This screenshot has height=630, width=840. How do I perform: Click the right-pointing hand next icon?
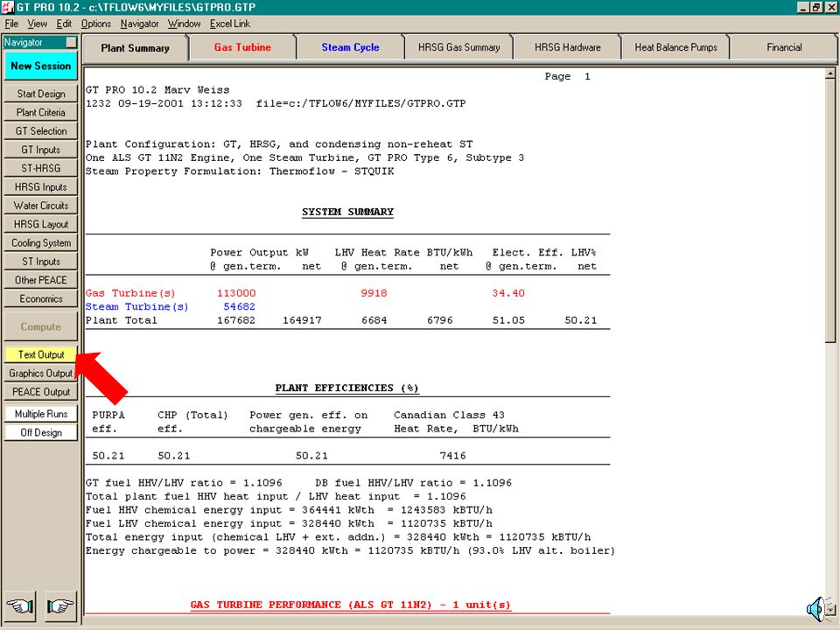click(60, 605)
